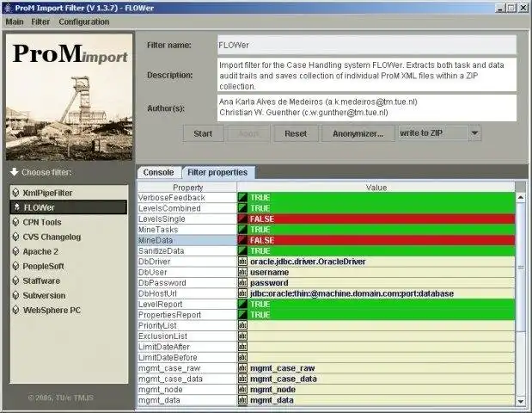Toggle the MineTasks TRUE value
This screenshot has height=413, width=532.
(376, 230)
